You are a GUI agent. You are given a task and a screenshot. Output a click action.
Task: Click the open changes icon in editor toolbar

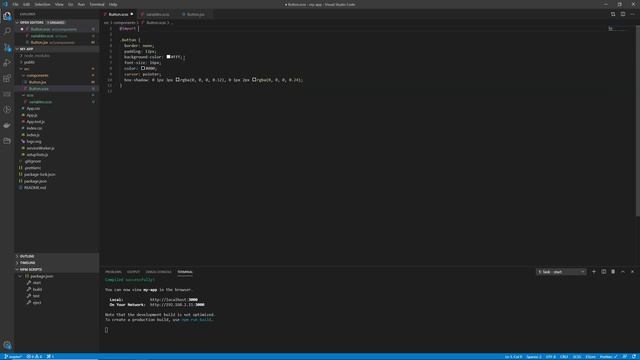(x=613, y=14)
